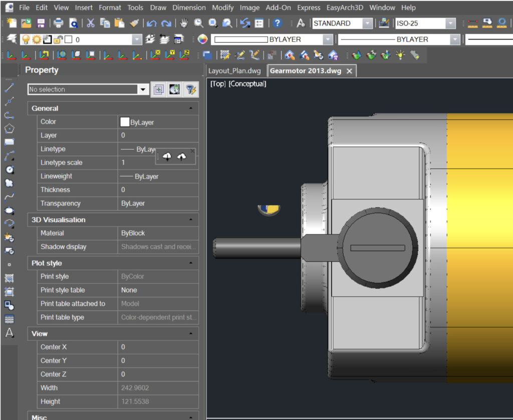Open the Dimension menu
This screenshot has width=513, height=420.
pos(189,8)
